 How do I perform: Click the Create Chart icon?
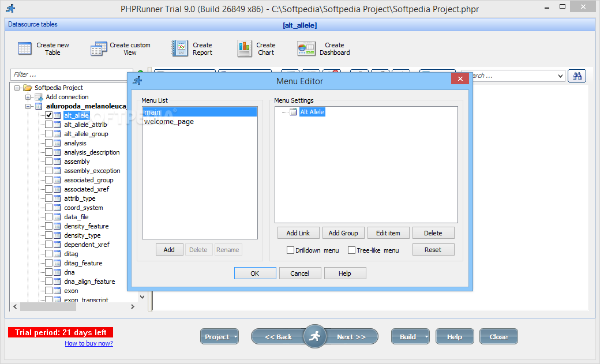pyautogui.click(x=244, y=48)
